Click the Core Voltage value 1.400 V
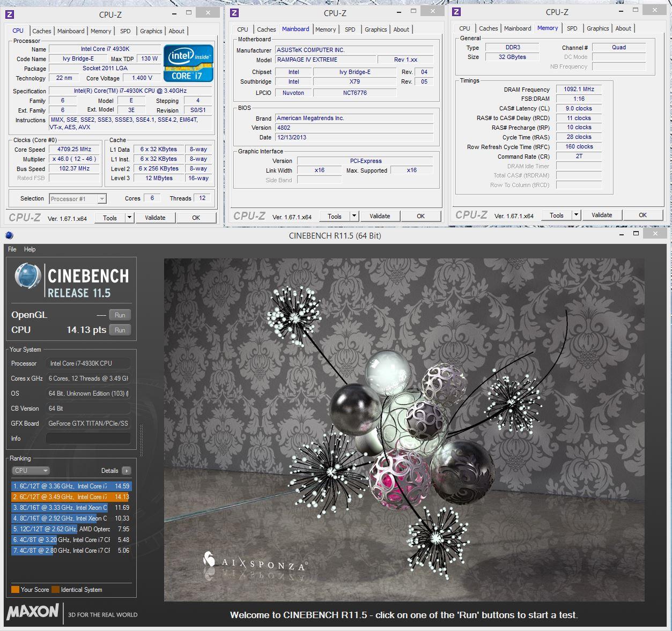The height and width of the screenshot is (631, 672). (x=142, y=78)
